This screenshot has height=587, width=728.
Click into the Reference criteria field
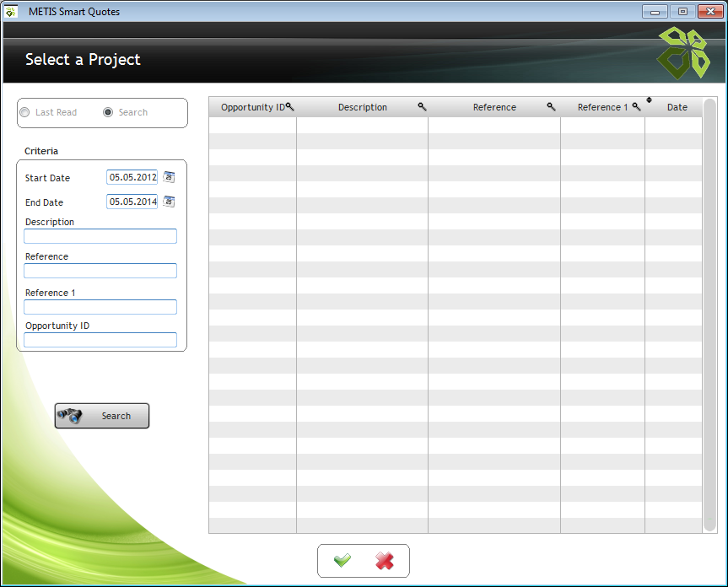(x=100, y=271)
